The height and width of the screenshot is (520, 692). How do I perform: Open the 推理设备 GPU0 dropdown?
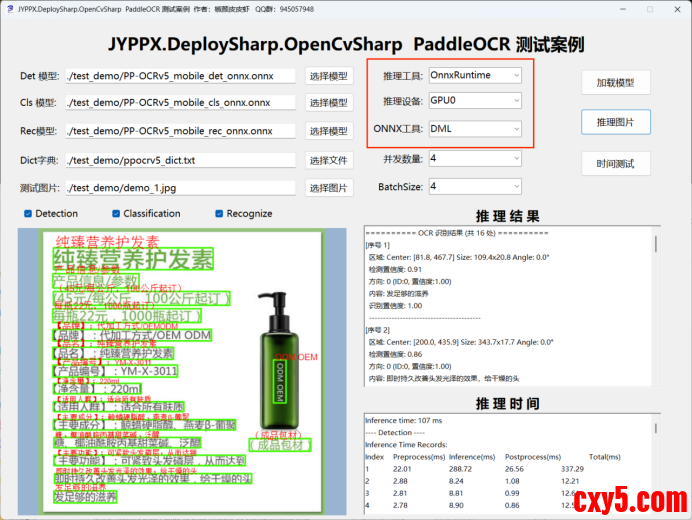coord(475,101)
